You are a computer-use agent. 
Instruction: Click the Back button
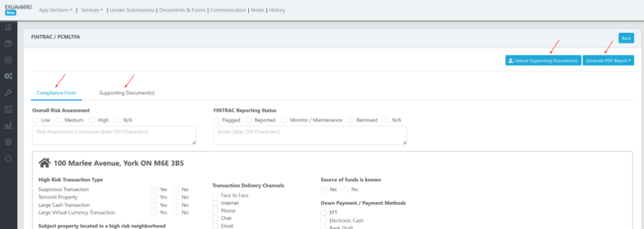pos(626,38)
